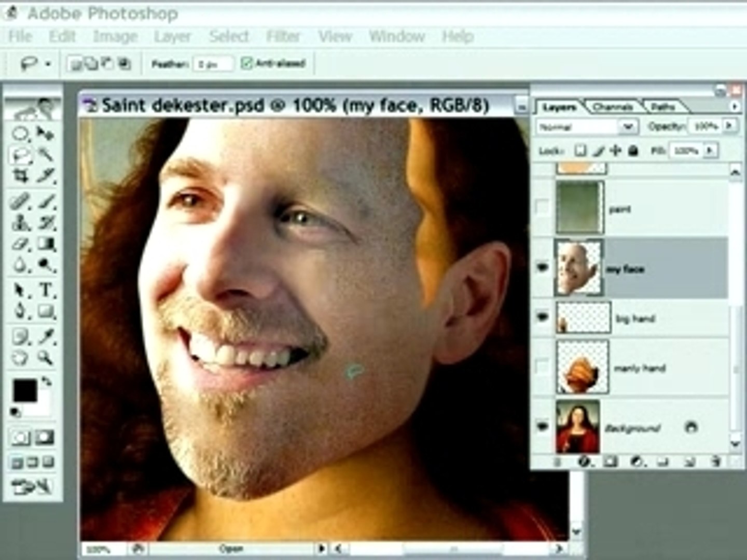
Task: Toggle Lock all
Action: point(633,151)
